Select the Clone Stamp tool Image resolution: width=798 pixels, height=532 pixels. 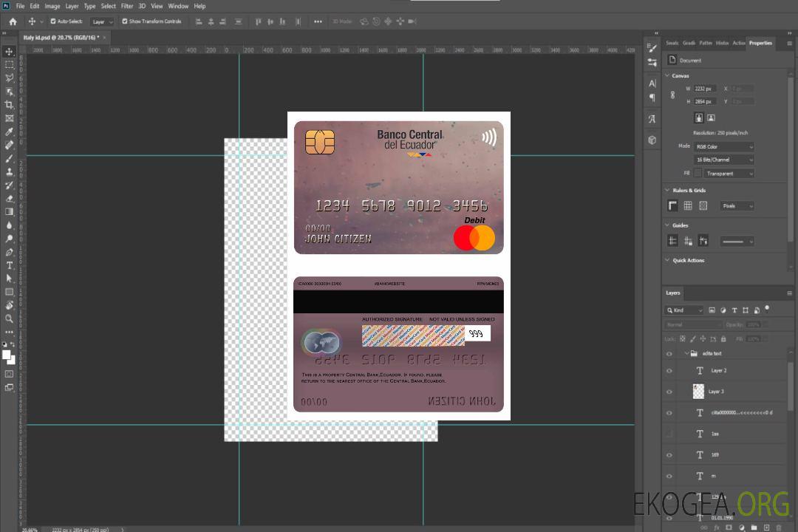(9, 172)
